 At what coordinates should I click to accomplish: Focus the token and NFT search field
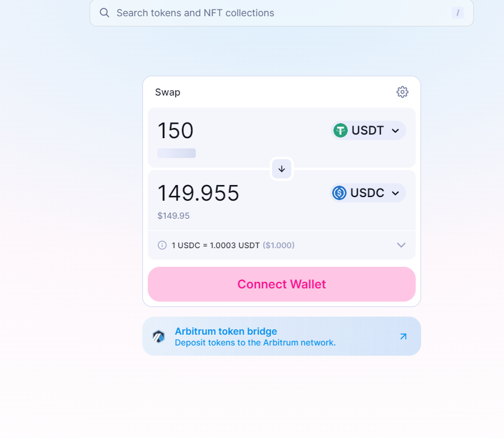coord(282,13)
